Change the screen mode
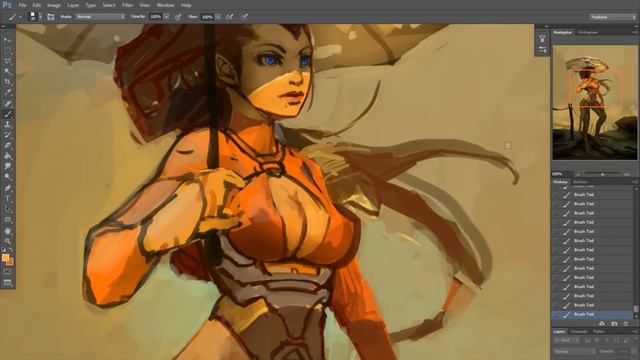The width and height of the screenshot is (640, 360). pos(7,282)
